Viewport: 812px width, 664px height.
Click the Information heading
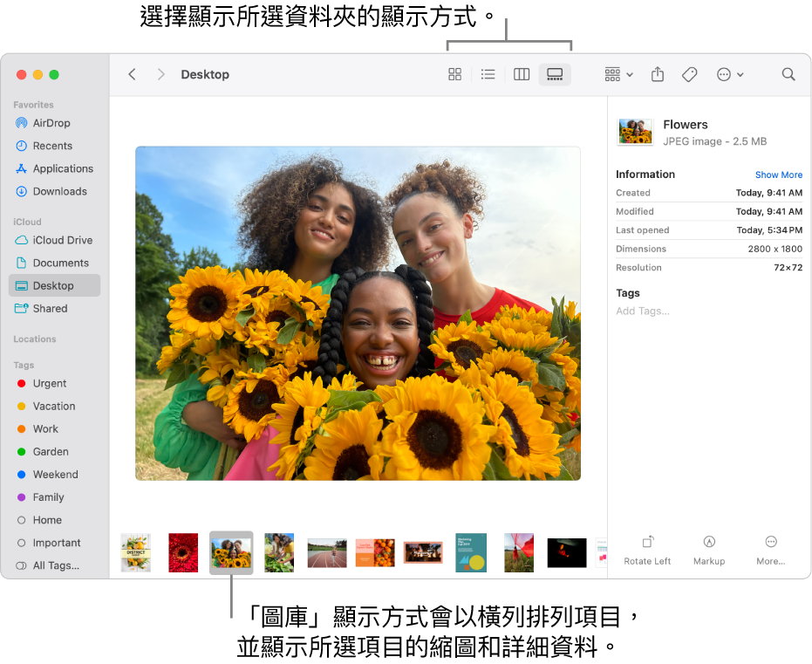tap(645, 175)
